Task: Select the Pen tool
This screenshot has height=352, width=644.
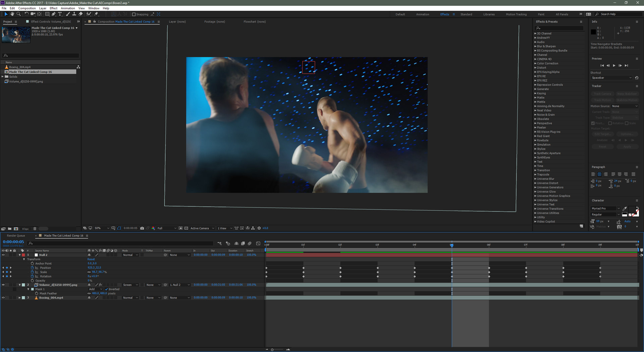Action: point(54,14)
